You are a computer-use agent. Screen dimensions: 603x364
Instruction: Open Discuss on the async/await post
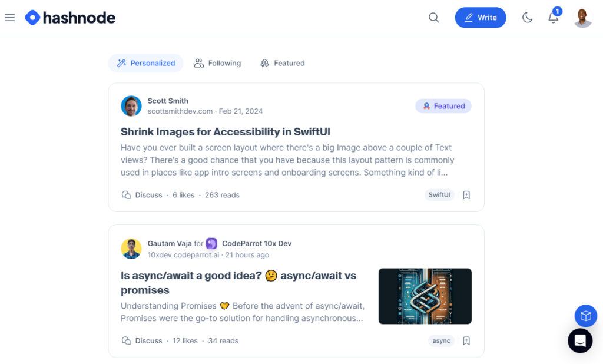click(x=141, y=341)
